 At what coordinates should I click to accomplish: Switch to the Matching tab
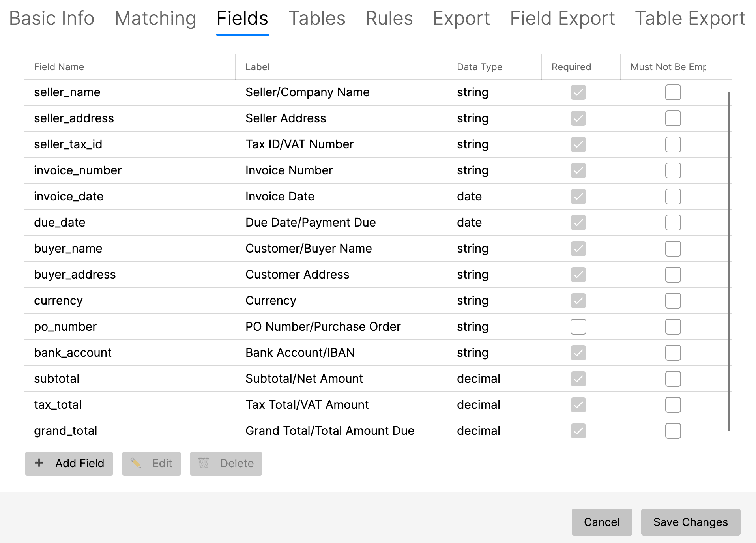click(x=156, y=18)
